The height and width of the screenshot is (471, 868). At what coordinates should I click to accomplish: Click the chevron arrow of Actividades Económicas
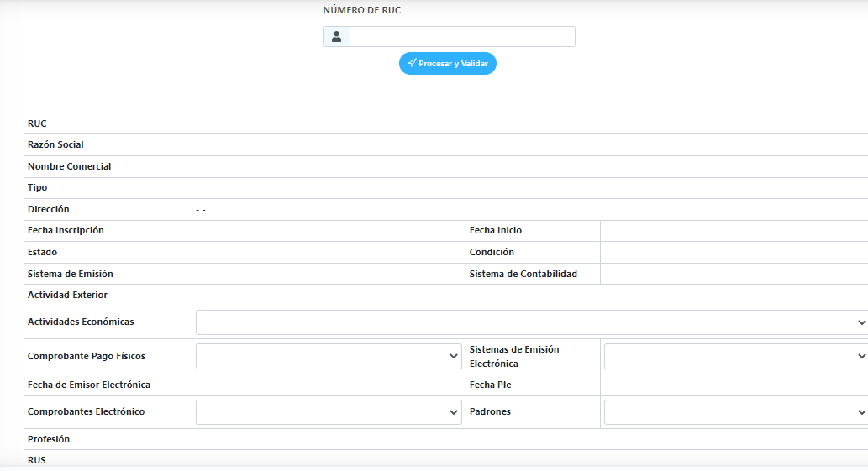pos(861,322)
